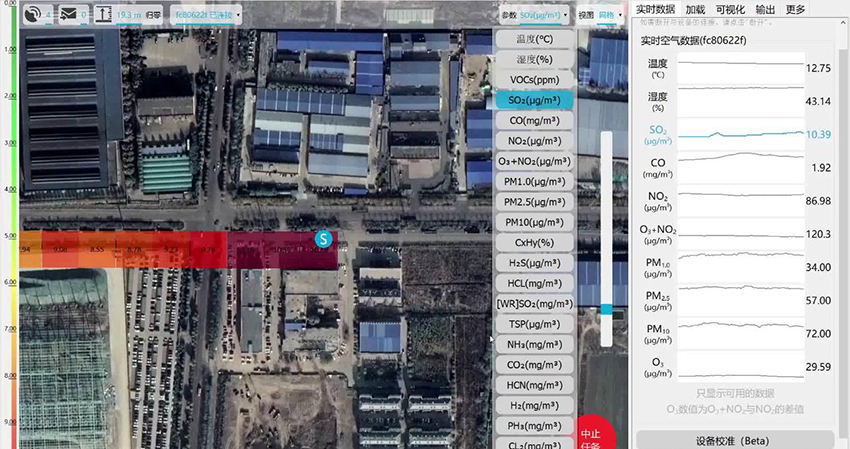The height and width of the screenshot is (449, 850).
Task: Click the 归零 reset button
Action: (x=156, y=15)
